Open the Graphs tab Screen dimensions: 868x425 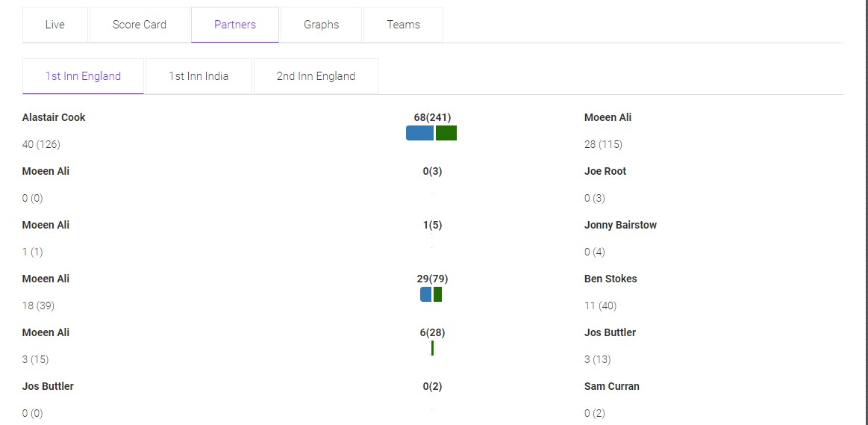pos(322,25)
